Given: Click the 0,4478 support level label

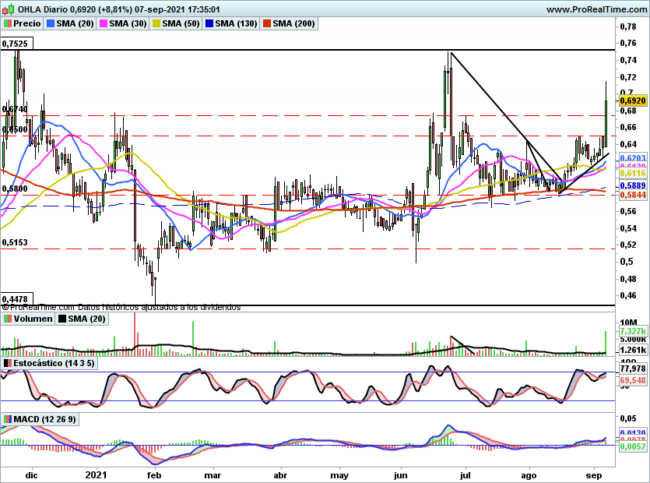Looking at the screenshot, I should tap(15, 299).
